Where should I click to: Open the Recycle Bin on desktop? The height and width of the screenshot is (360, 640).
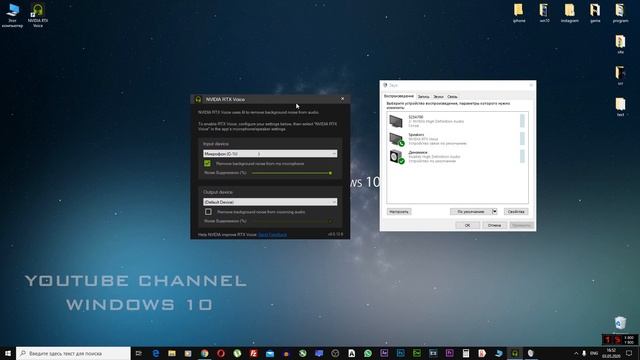click(620, 323)
